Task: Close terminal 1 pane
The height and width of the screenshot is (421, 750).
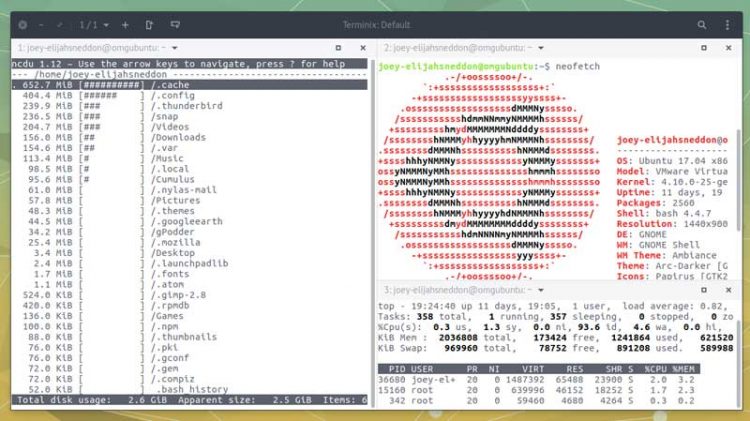Action: point(363,48)
